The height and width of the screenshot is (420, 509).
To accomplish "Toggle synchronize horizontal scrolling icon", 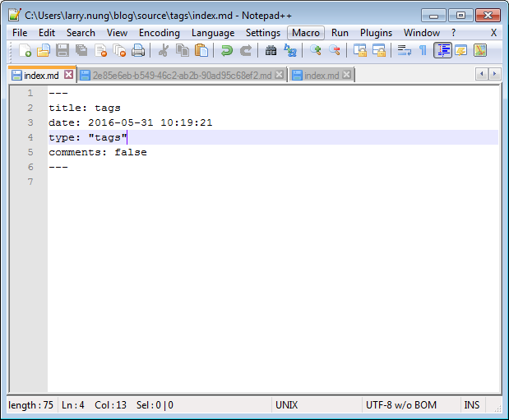I will click(378, 51).
